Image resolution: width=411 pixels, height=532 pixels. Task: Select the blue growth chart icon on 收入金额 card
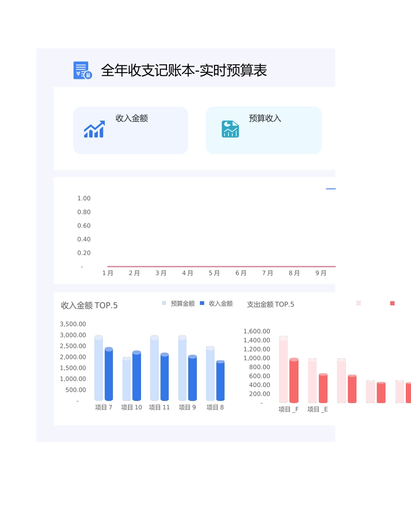coord(95,129)
